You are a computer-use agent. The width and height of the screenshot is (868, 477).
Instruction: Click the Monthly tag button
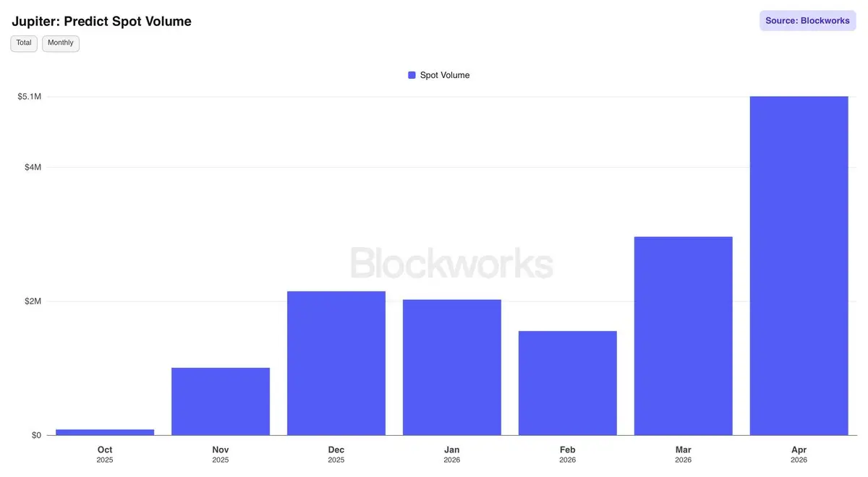[61, 43]
